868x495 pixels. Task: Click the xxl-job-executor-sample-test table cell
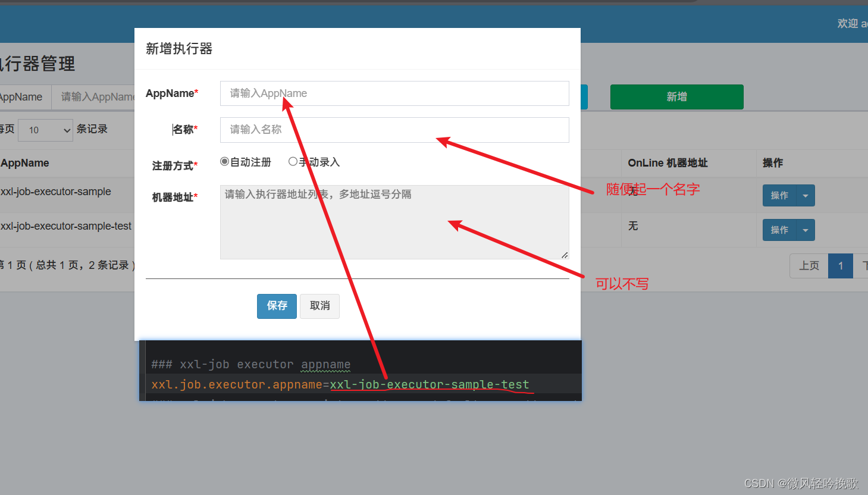click(x=66, y=226)
